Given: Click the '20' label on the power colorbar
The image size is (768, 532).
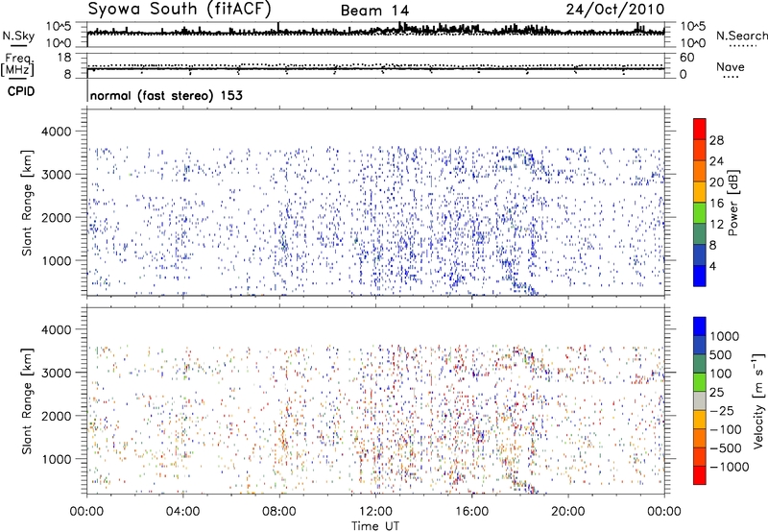Looking at the screenshot, I should (x=716, y=182).
